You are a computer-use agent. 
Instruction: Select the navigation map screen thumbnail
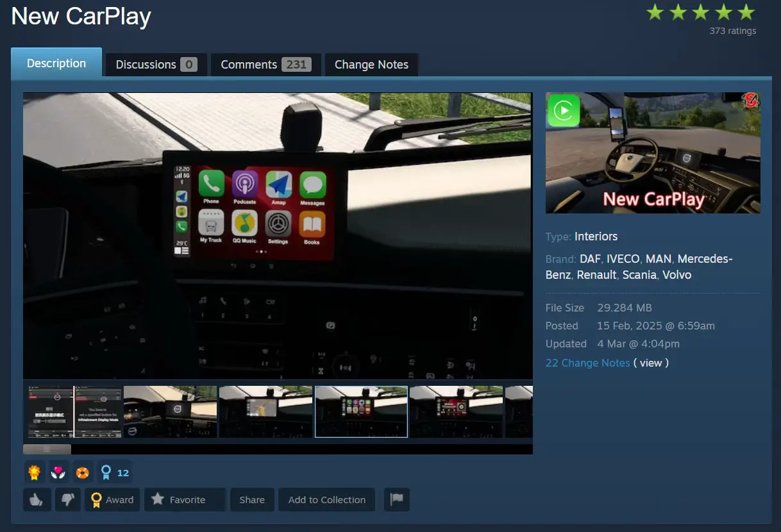tap(265, 411)
